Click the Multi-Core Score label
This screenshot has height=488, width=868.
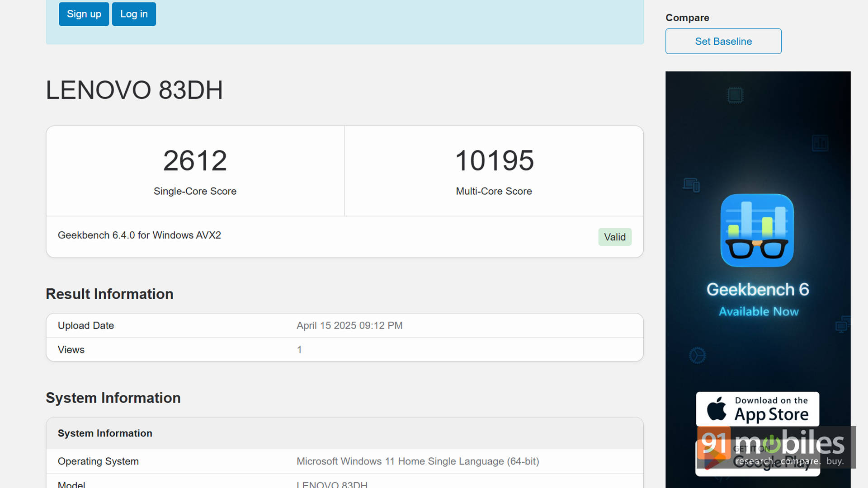coord(494,191)
